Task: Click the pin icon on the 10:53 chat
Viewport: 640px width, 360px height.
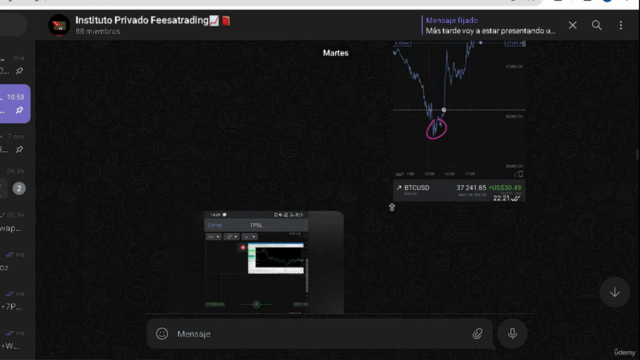Action: click(19, 110)
